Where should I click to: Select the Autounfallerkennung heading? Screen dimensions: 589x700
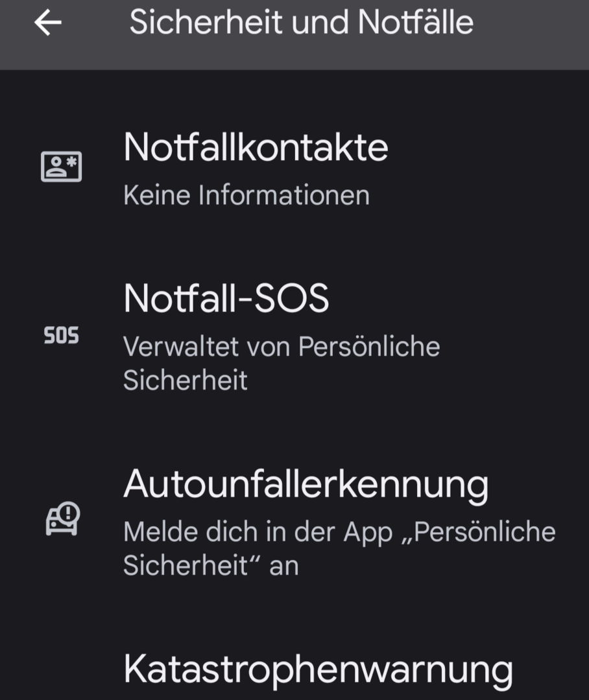point(305,484)
